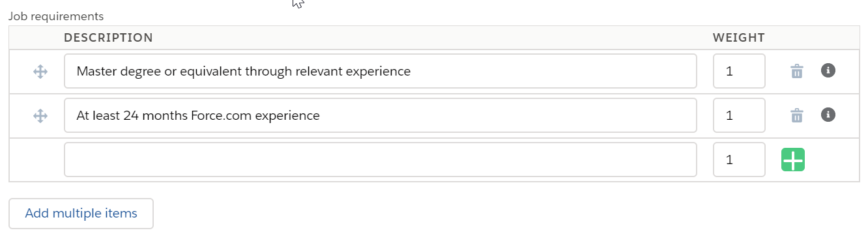Select weight field of Force.com row
Image resolution: width=868 pixels, height=239 pixels.
click(739, 115)
